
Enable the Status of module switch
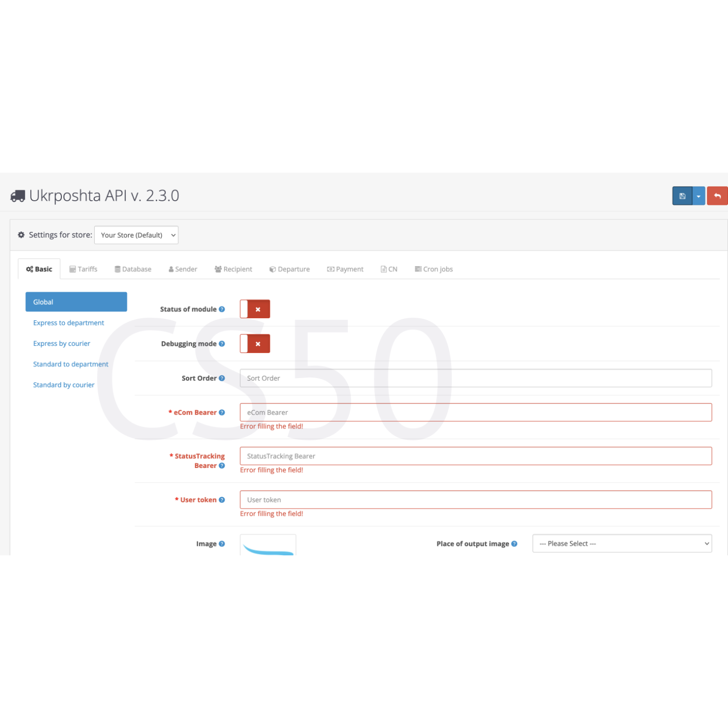(255, 309)
